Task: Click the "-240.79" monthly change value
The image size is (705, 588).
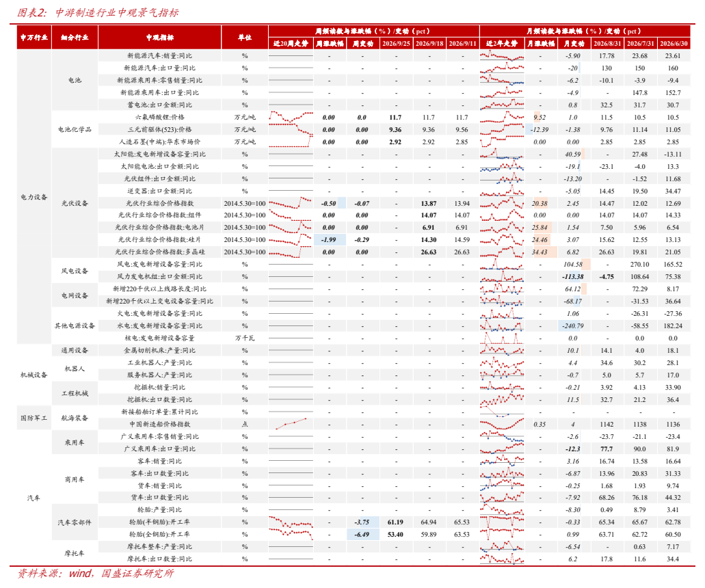Action: click(x=573, y=326)
